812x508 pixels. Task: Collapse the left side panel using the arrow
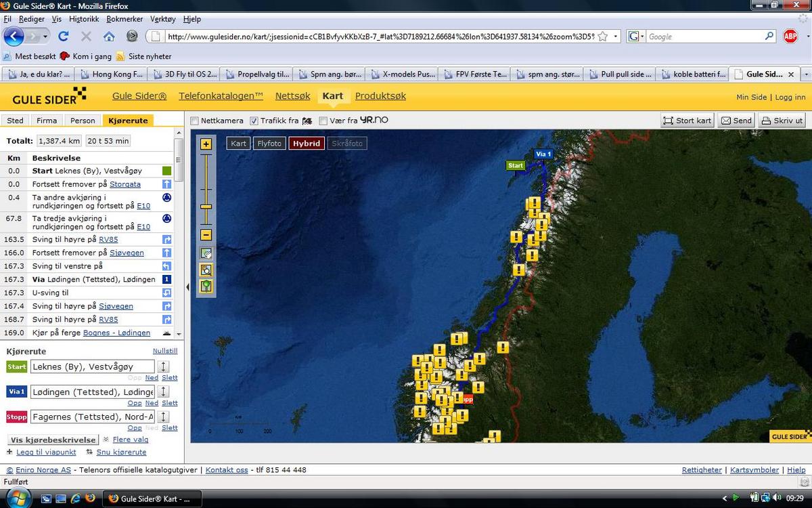tap(187, 287)
